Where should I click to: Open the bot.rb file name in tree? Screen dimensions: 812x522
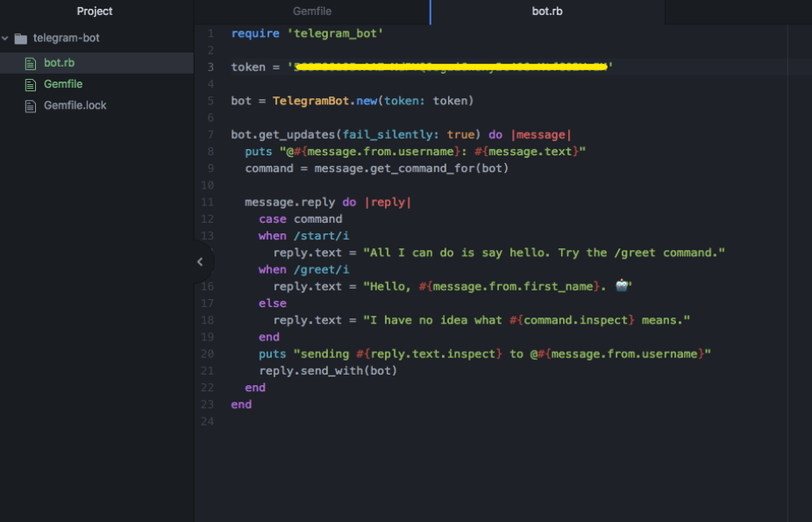(x=60, y=63)
